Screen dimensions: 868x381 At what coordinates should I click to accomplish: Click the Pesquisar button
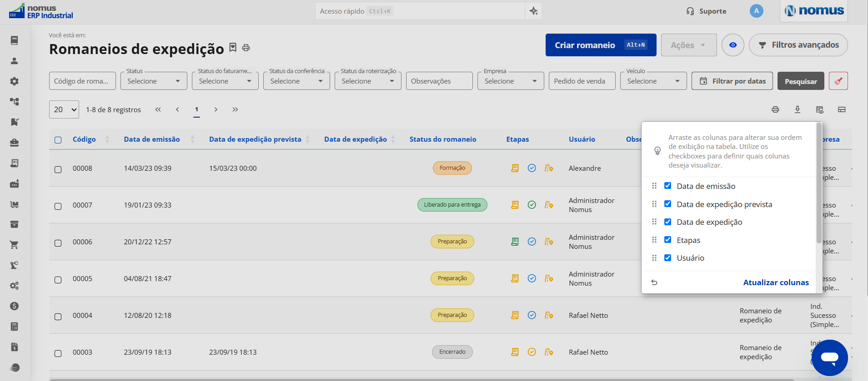pyautogui.click(x=801, y=81)
